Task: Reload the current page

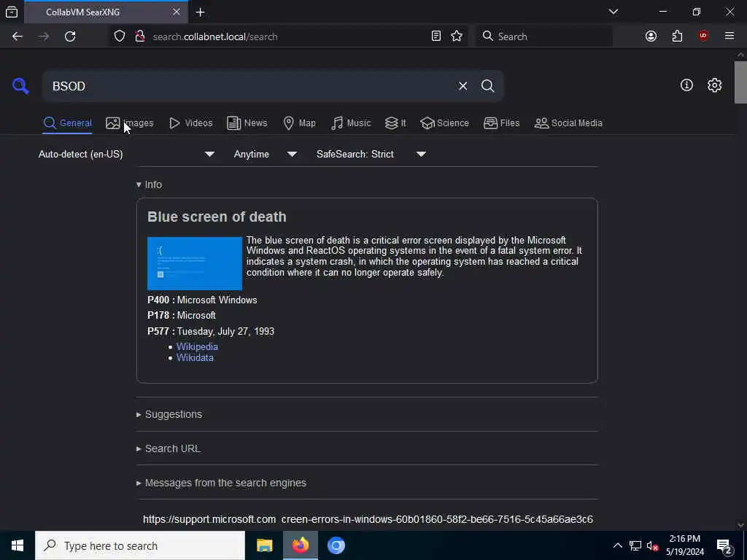Action: (x=70, y=36)
